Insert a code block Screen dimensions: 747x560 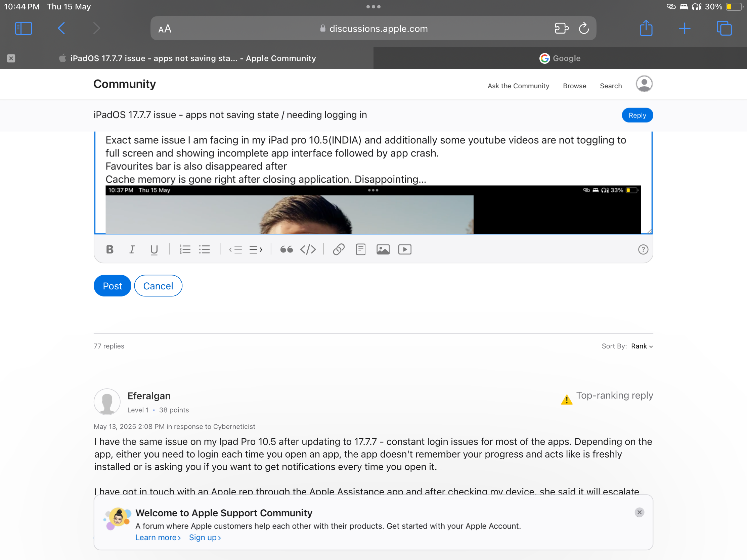308,249
